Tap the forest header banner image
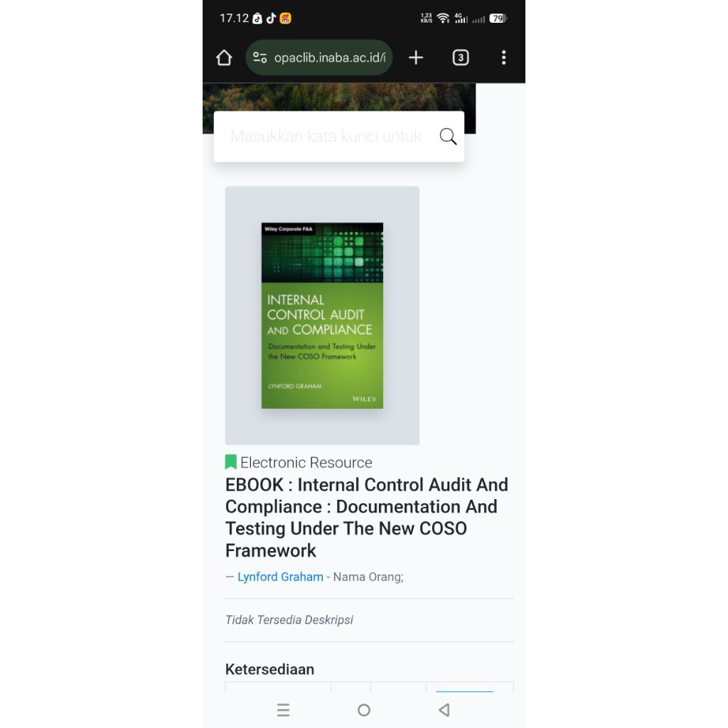This screenshot has width=728, height=728. pos(339,97)
